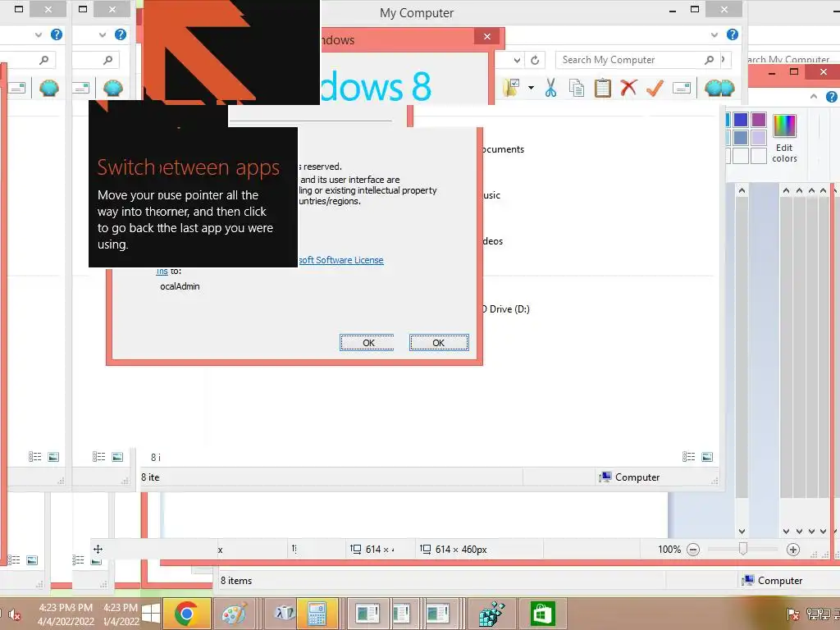Click the muted volume tray icon
The image size is (840, 630).
[x=15, y=615]
